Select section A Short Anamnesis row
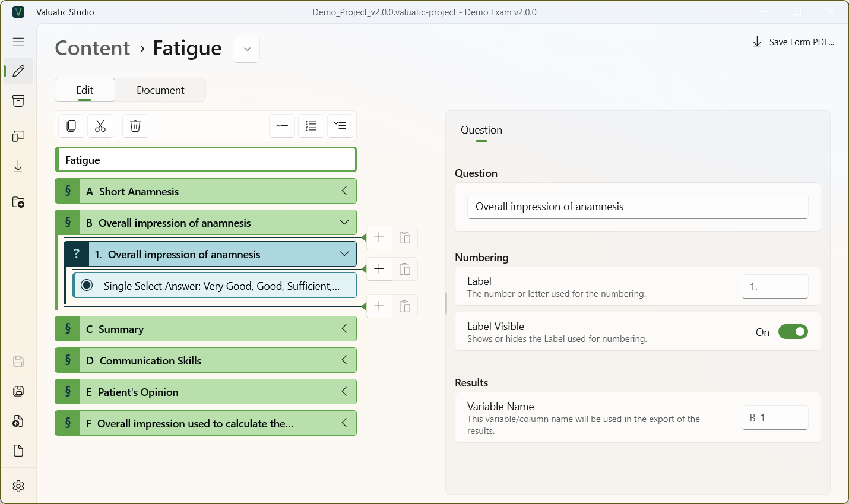 point(205,191)
